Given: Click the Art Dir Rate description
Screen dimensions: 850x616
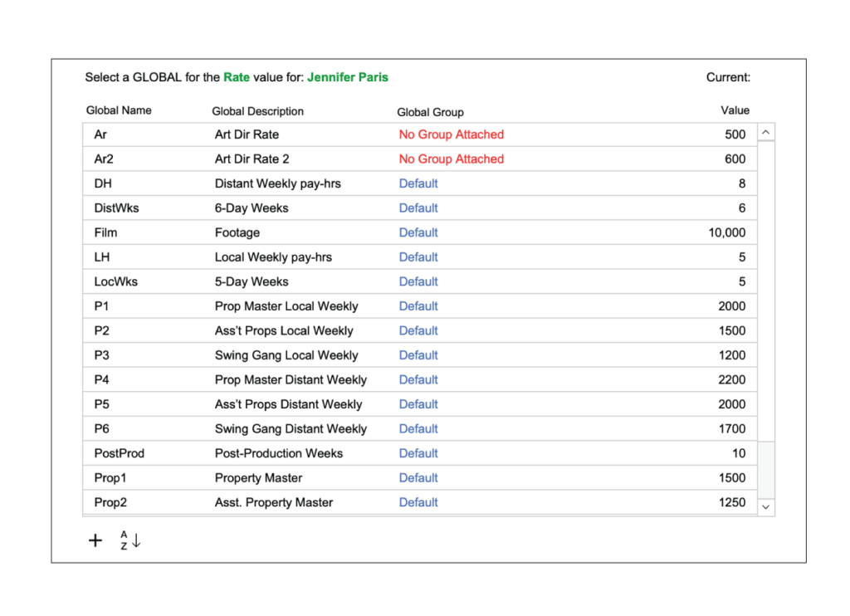Looking at the screenshot, I should click(x=247, y=134).
